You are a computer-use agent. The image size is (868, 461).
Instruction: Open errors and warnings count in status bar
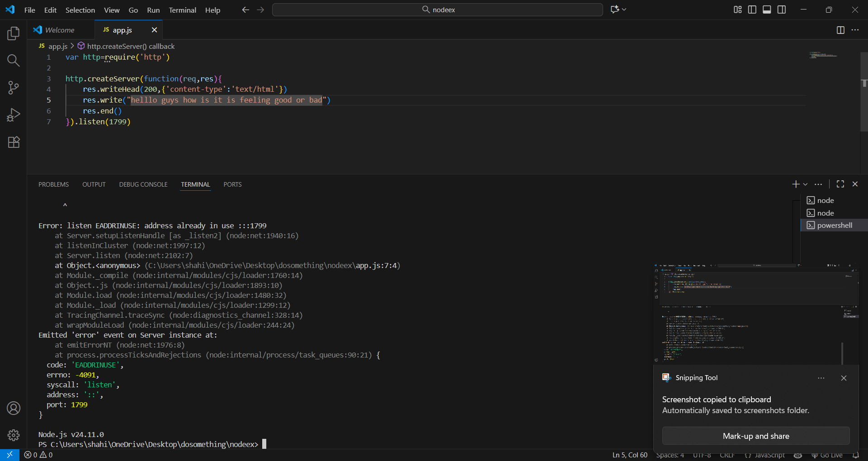point(38,455)
